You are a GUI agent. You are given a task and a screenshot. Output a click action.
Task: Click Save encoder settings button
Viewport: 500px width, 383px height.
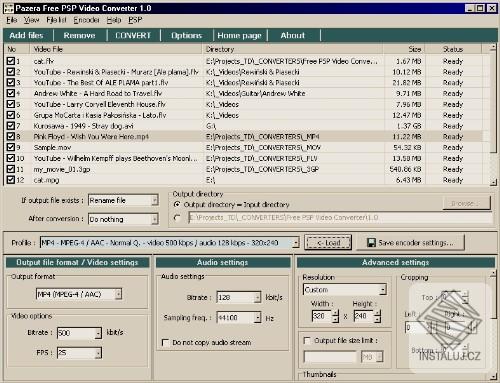tap(410, 243)
